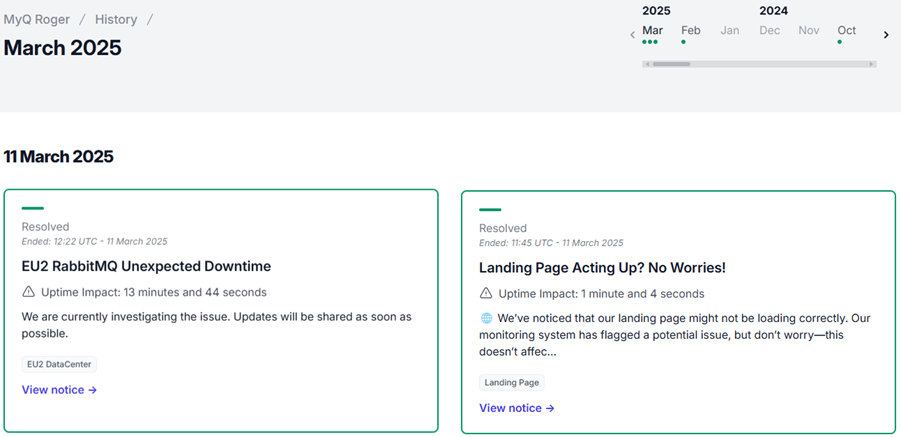Click globe icon in Landing Page notice
This screenshot has width=901, height=437.
tap(486, 319)
